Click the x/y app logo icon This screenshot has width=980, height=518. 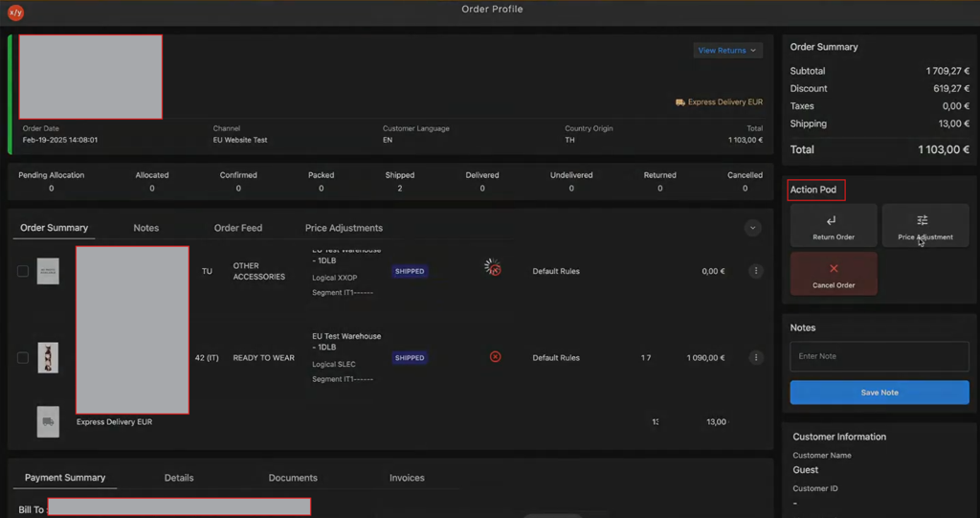(x=15, y=11)
